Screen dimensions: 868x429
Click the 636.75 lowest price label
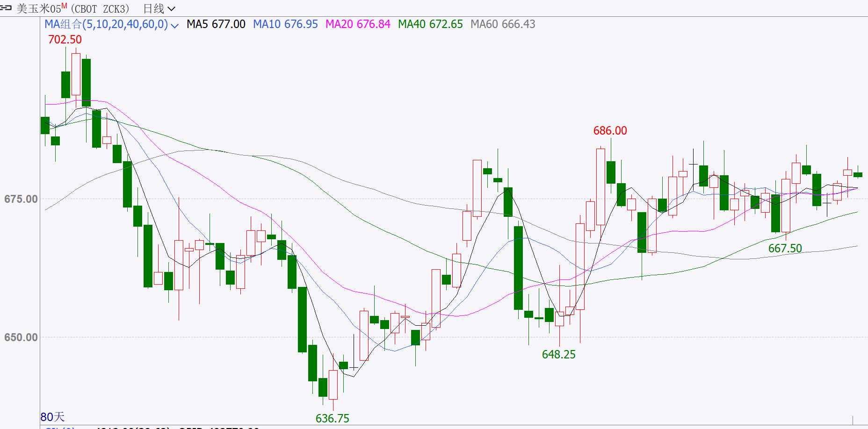(x=333, y=418)
